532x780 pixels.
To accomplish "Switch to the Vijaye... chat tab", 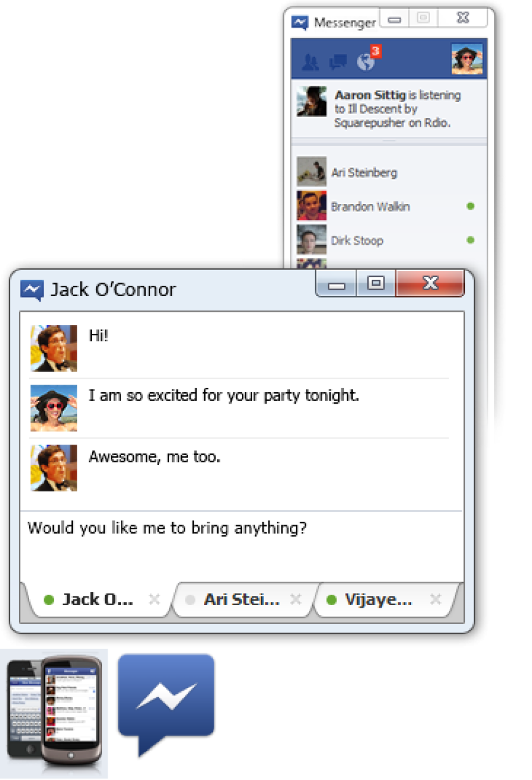I will coord(379,599).
